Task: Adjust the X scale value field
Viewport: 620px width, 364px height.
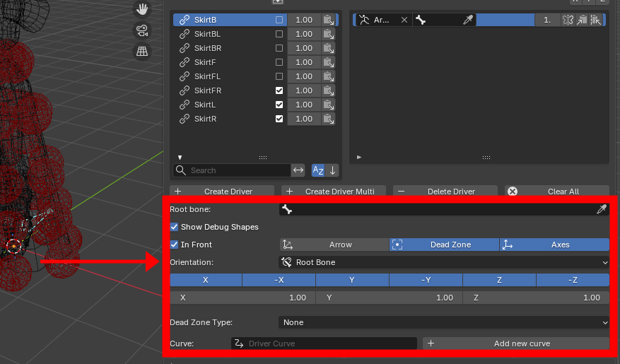Action: pos(242,298)
